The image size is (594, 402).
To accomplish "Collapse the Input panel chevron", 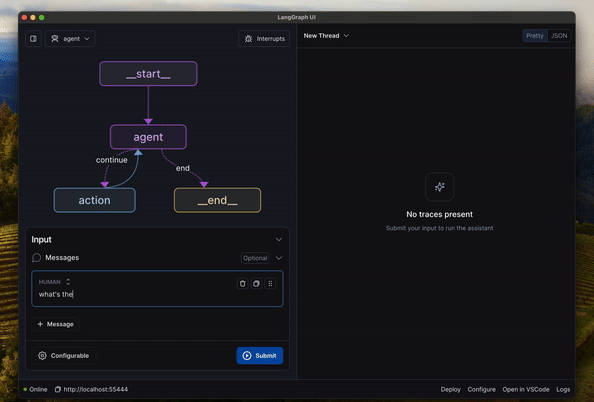I will [x=278, y=239].
